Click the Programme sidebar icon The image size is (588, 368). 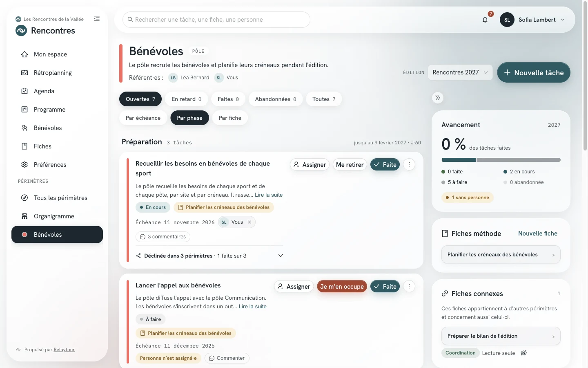pyautogui.click(x=24, y=110)
